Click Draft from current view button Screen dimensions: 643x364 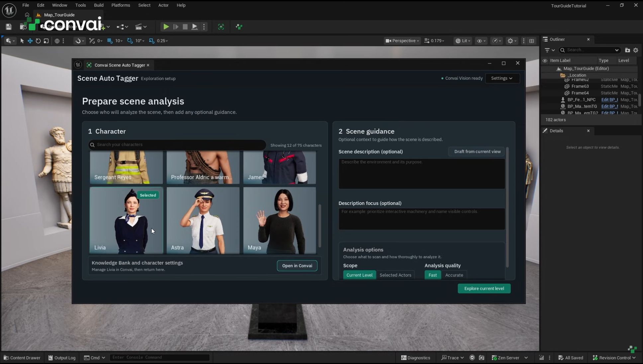point(477,152)
